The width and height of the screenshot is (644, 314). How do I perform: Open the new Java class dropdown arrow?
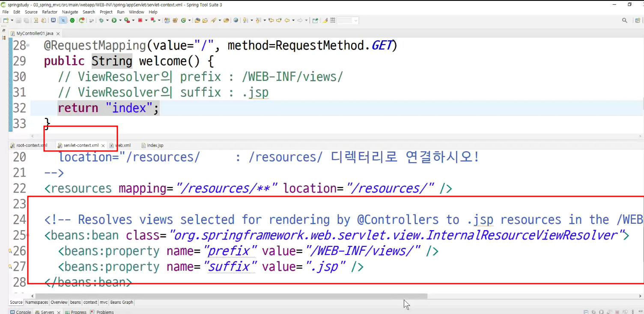pos(189,20)
